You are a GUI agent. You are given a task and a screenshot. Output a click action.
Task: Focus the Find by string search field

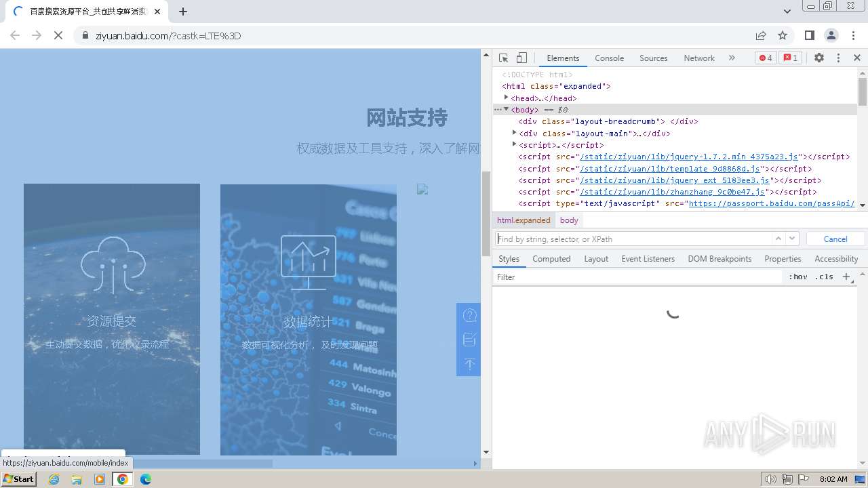(633, 239)
